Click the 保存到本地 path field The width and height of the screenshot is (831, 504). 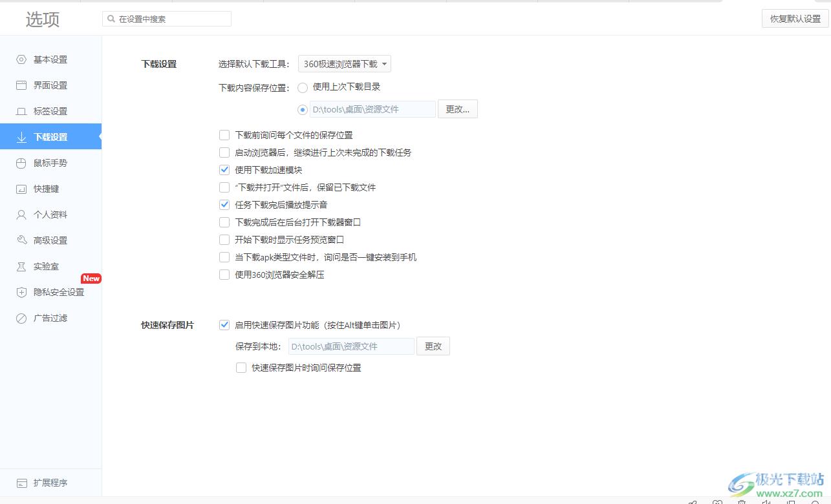click(351, 346)
